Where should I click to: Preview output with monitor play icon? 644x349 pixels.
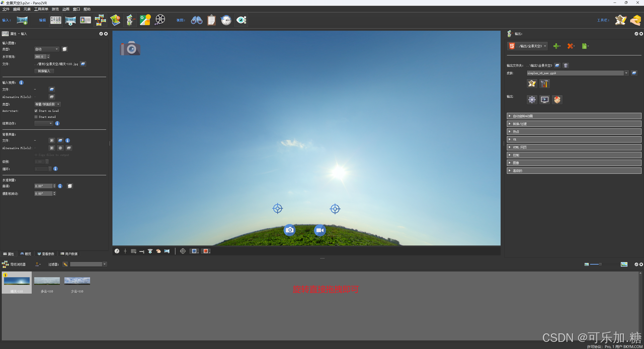(x=544, y=100)
